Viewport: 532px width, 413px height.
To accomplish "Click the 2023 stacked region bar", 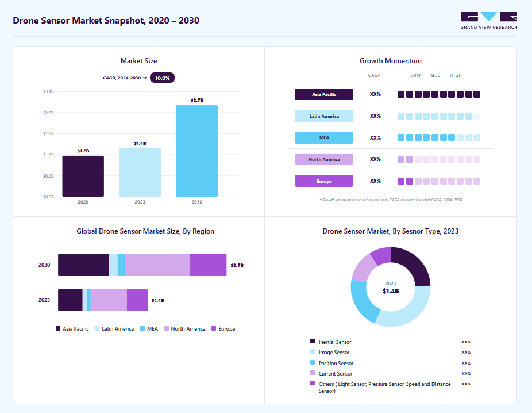I will coord(103,300).
